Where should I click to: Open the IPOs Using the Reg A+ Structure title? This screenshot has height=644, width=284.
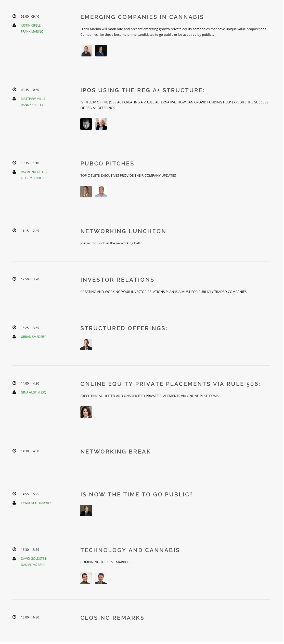pyautogui.click(x=142, y=90)
